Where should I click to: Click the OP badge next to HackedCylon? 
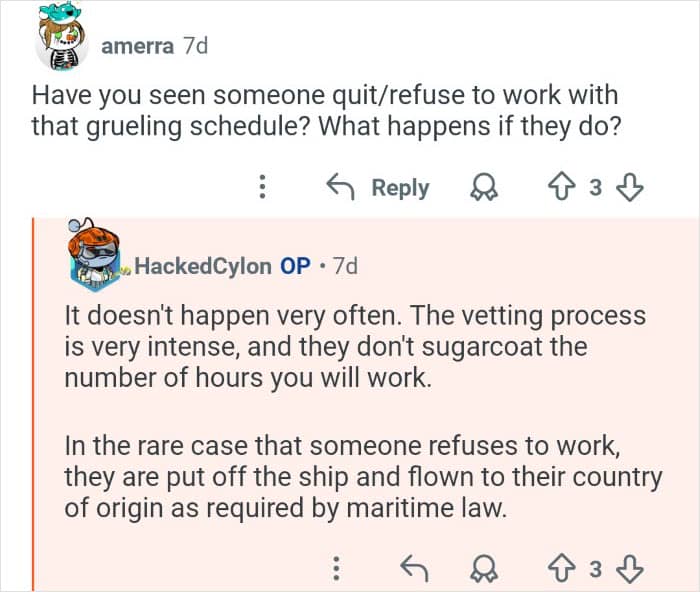tap(295, 265)
